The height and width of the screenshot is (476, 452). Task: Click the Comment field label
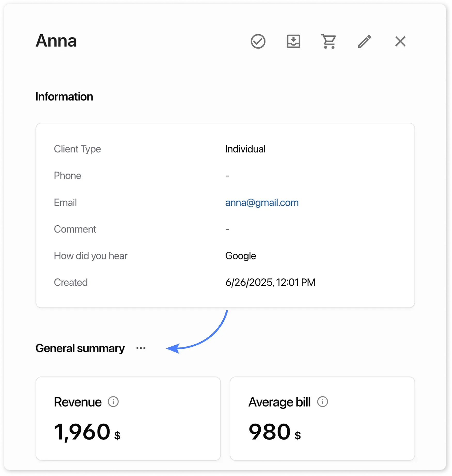pyautogui.click(x=75, y=229)
